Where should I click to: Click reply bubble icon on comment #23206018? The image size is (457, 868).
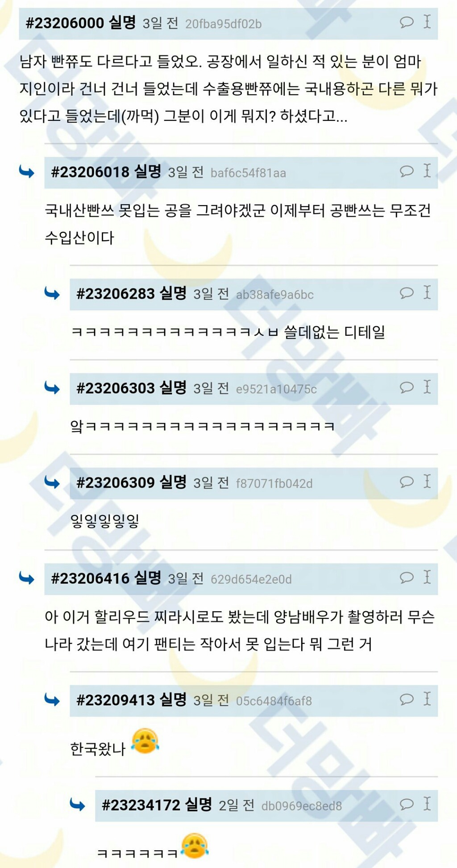point(407,171)
